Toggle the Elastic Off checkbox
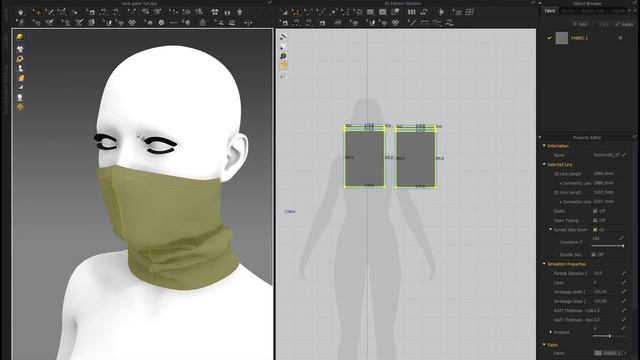This screenshot has height=360, width=640. [x=595, y=211]
